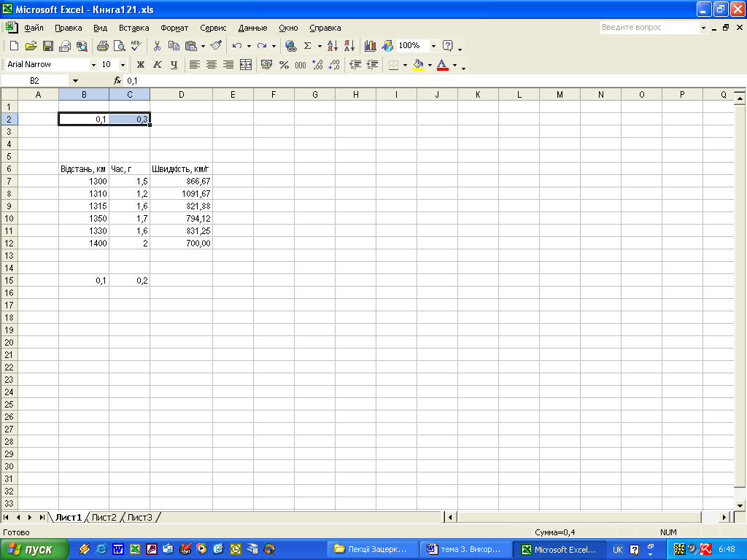Click the vertical scrollbar down arrow
The image size is (747, 560).
click(740, 506)
